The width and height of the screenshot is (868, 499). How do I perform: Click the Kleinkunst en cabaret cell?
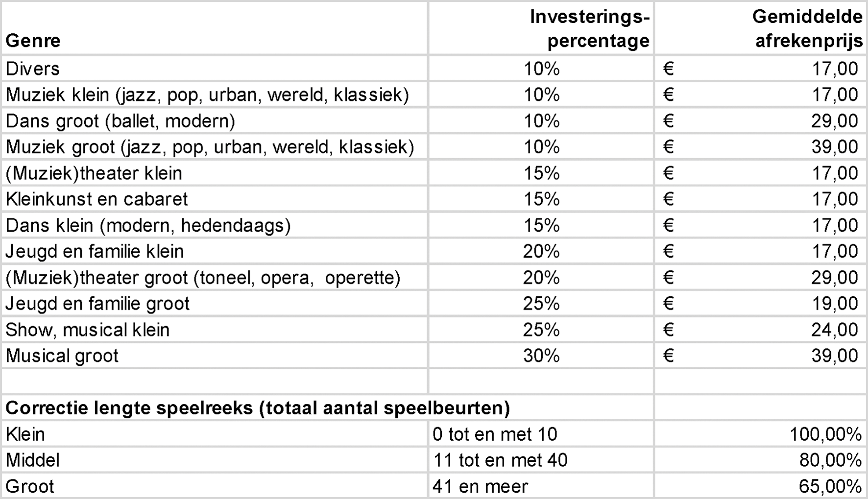pos(96,199)
